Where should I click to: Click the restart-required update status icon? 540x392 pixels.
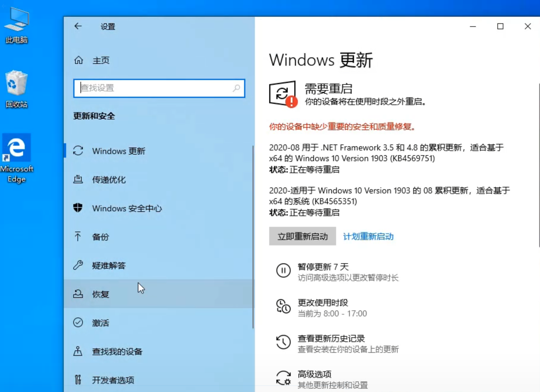click(283, 94)
